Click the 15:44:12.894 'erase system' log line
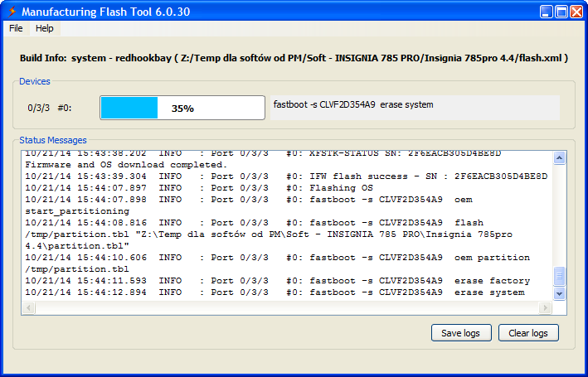The height and width of the screenshot is (377, 588). point(275,292)
